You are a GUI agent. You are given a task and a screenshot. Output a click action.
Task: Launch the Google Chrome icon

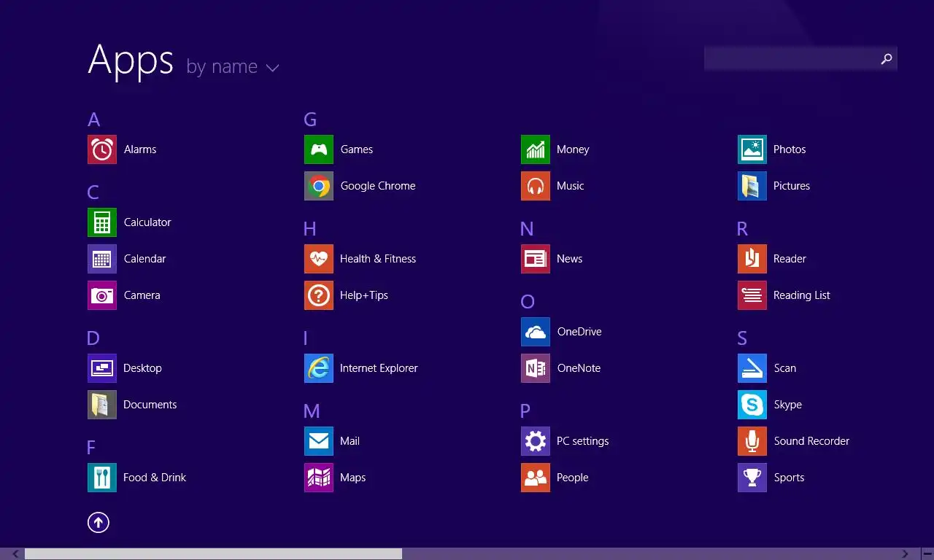[319, 186]
